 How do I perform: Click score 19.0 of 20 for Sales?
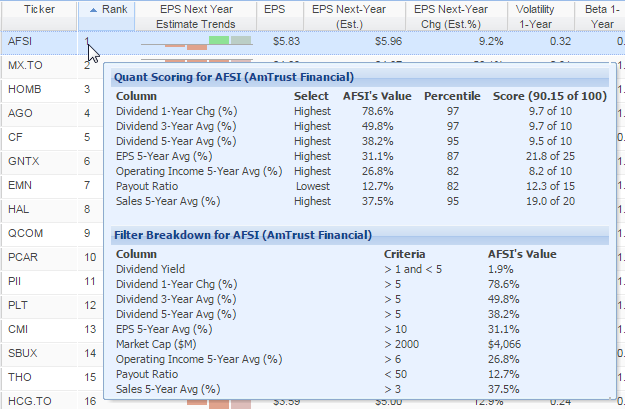[550, 201]
